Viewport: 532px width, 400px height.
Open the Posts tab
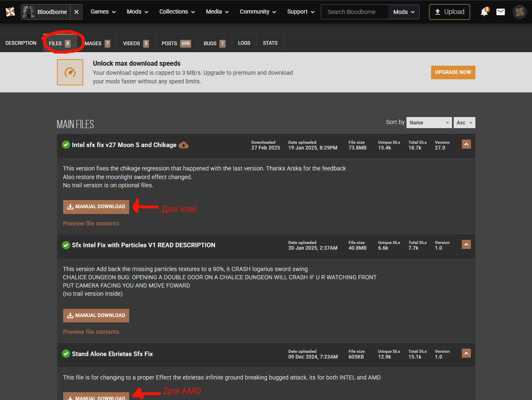[x=176, y=43]
